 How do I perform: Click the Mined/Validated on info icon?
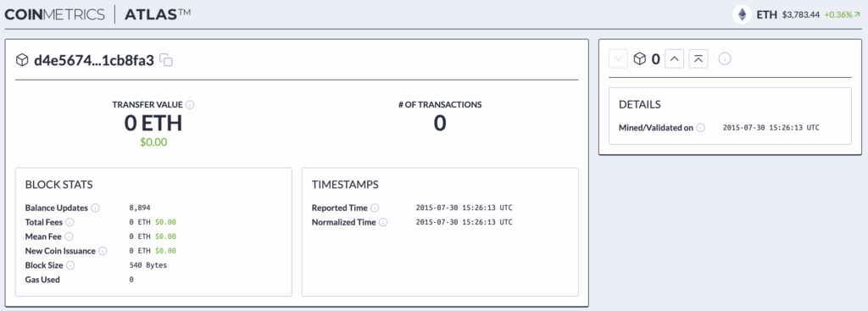pos(701,128)
